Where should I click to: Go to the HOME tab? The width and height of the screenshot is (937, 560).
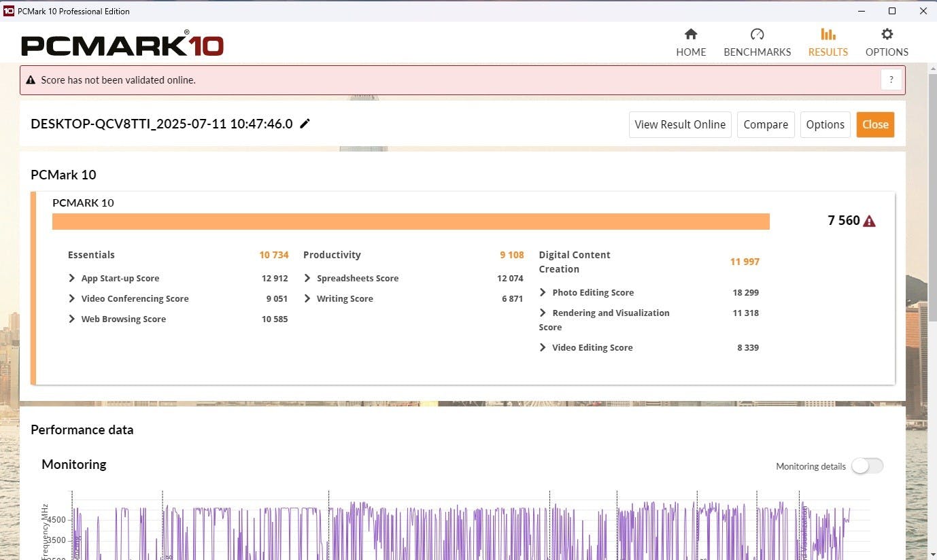[691, 52]
